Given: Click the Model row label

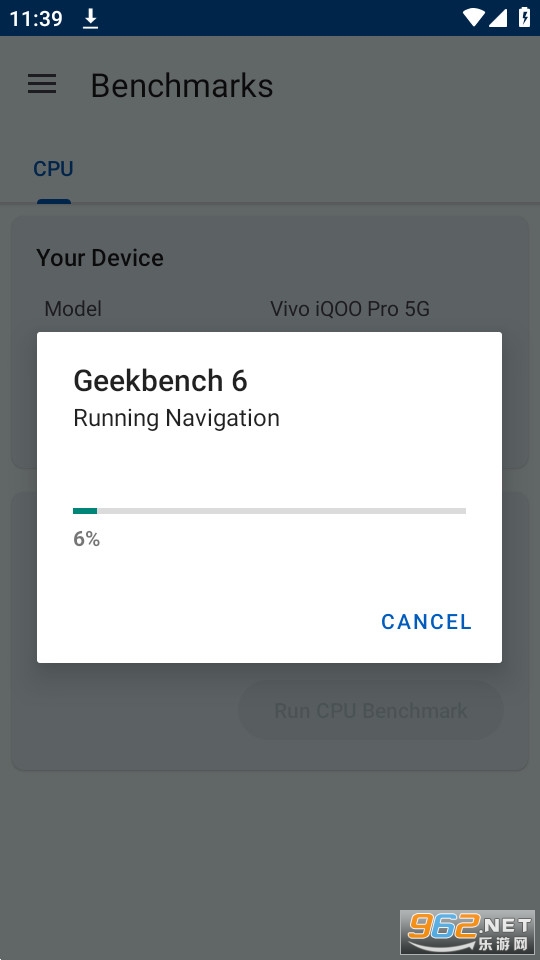Looking at the screenshot, I should coord(73,309).
